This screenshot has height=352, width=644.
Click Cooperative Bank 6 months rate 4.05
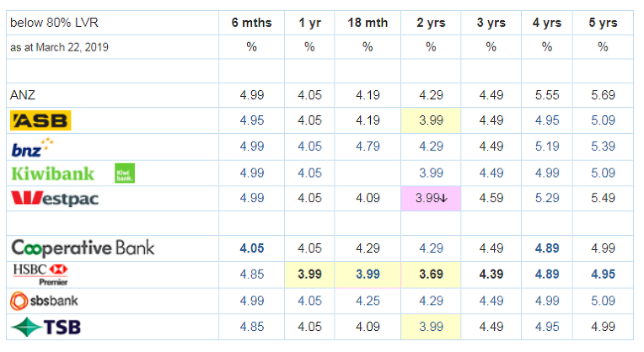(252, 248)
